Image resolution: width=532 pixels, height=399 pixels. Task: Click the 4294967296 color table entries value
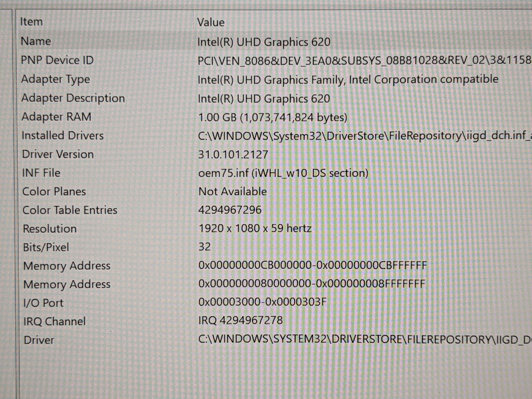pos(230,210)
